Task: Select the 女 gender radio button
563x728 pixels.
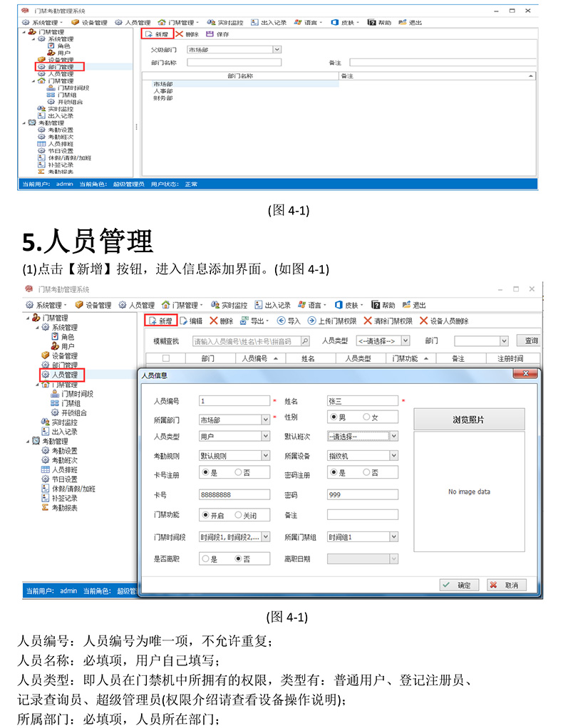Action: [367, 417]
